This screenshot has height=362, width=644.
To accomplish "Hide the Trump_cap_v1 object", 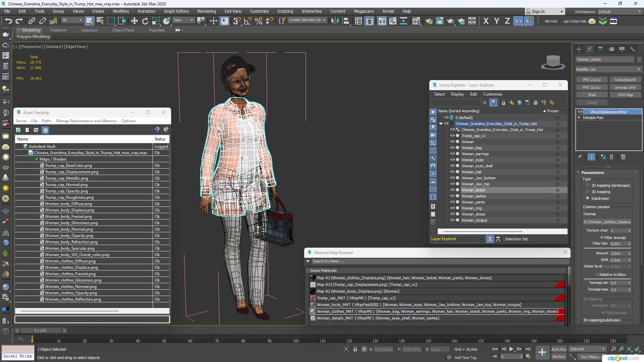I will point(452,136).
